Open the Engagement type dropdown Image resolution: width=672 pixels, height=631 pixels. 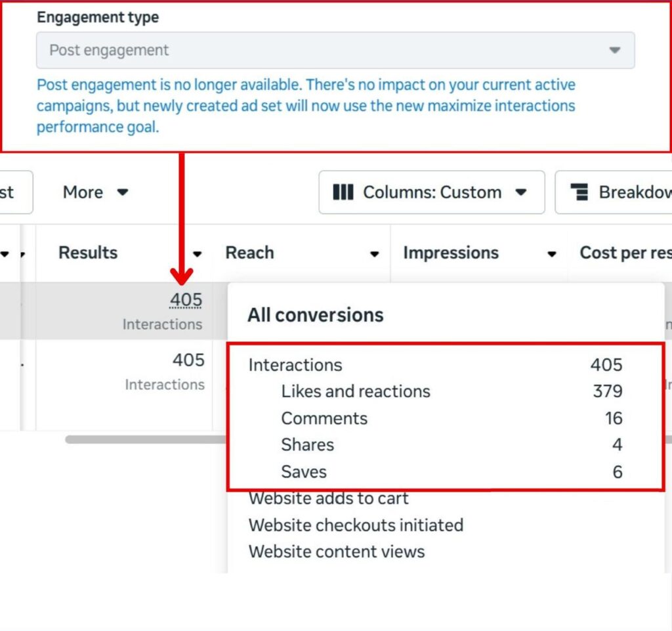coord(335,51)
